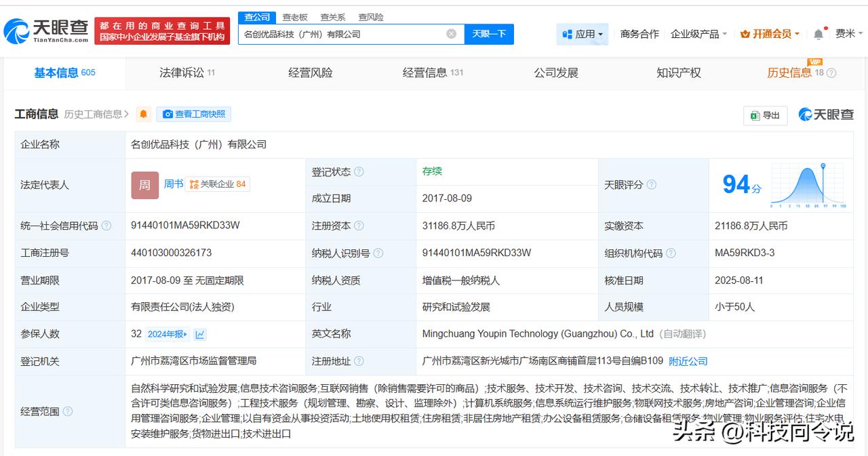Image resolution: width=868 pixels, height=456 pixels.
Task: Click the insured count value 32
Action: (136, 334)
